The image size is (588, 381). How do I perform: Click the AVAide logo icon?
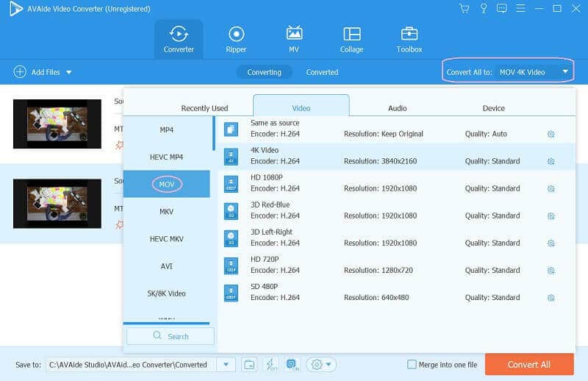pos(15,9)
